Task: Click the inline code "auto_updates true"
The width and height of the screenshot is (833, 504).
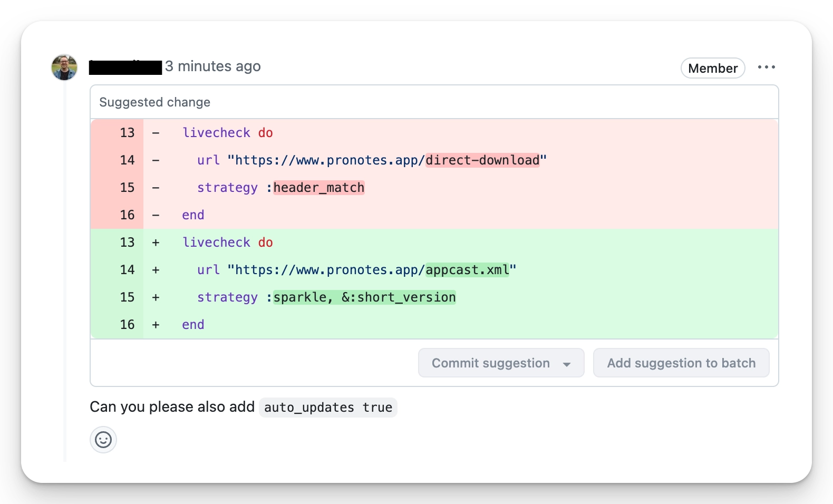Action: 328,408
